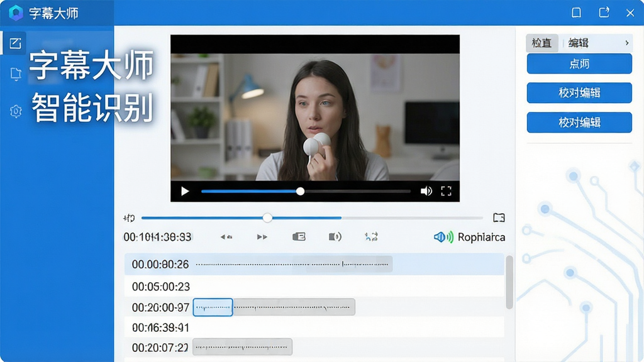Click the lowest 校对编辑 button
Screen dimensions: 644x362
[579, 123]
